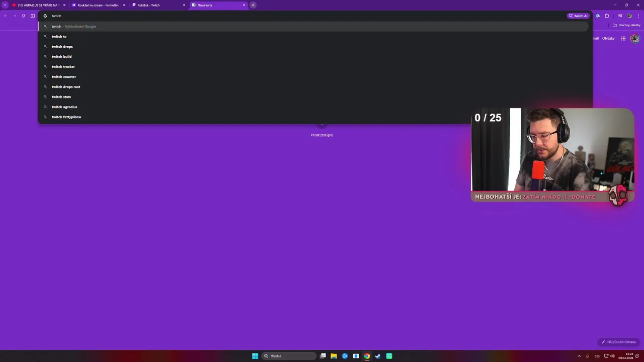This screenshot has width=644, height=362.
Task: Go forward with the forward arrow
Action: (15, 16)
